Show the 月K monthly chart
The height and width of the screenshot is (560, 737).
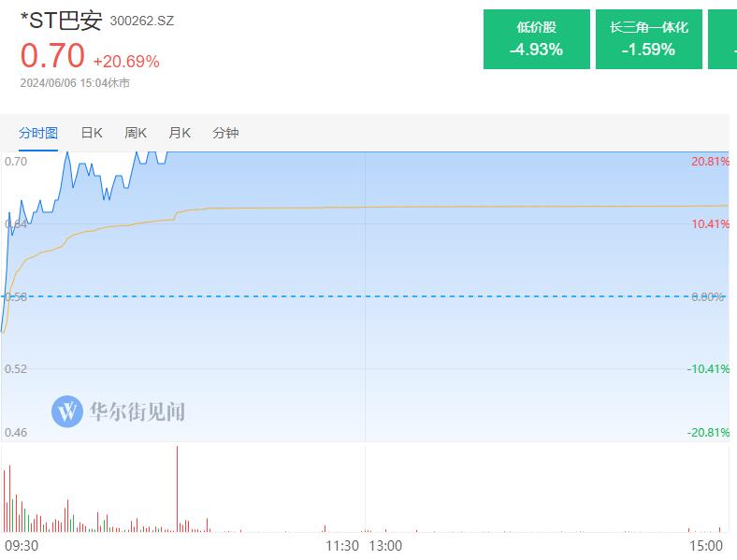[x=180, y=133]
